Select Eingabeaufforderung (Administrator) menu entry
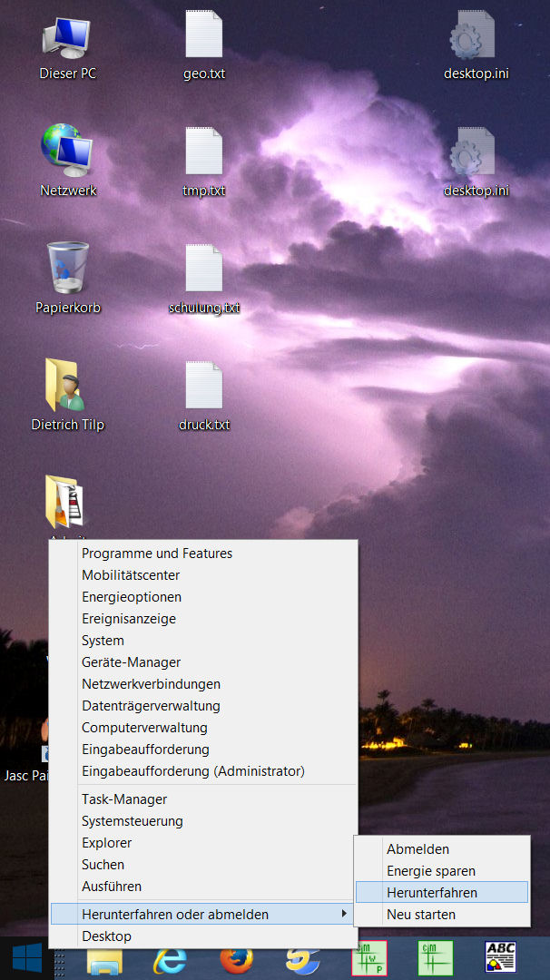The image size is (550, 980). tap(192, 771)
